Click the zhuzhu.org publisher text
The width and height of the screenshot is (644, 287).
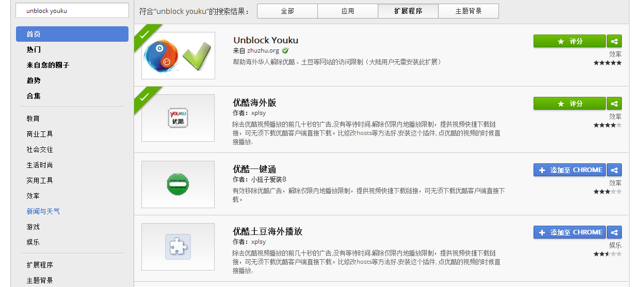[263, 50]
